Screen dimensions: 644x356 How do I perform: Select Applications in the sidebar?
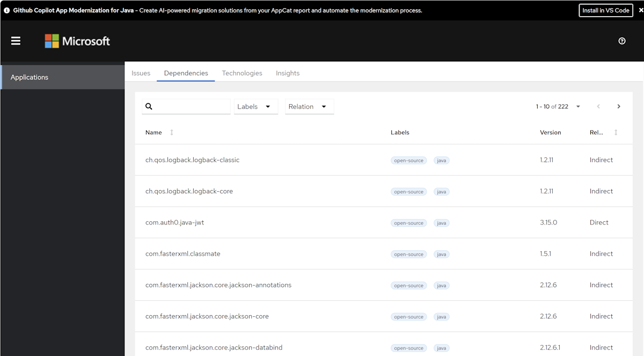pyautogui.click(x=62, y=77)
